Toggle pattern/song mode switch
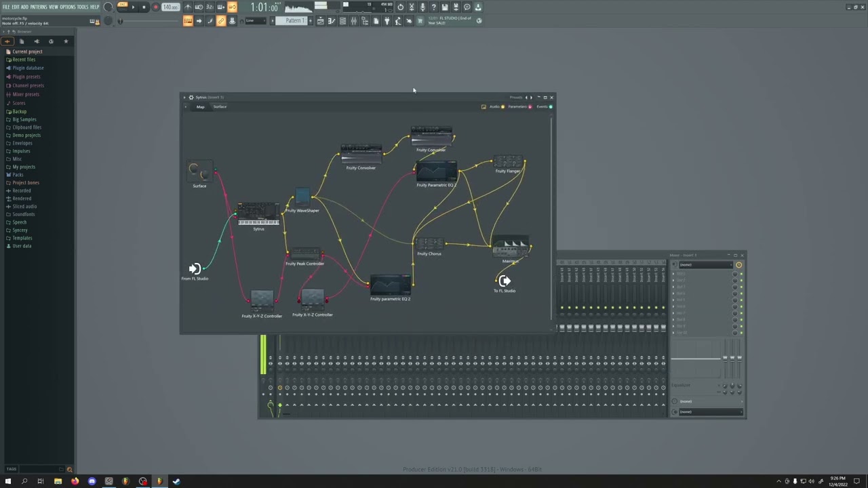Screen dimensions: 868x488 pos(122,7)
